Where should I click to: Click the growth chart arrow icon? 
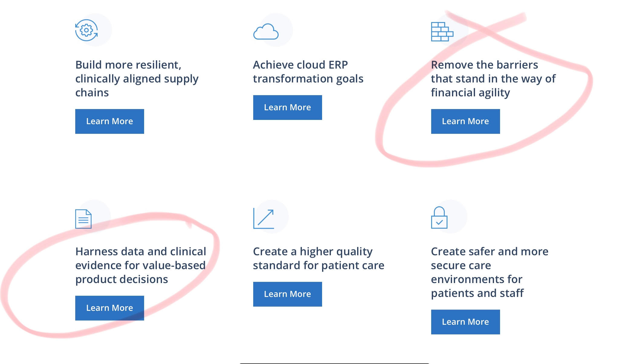coord(264,218)
